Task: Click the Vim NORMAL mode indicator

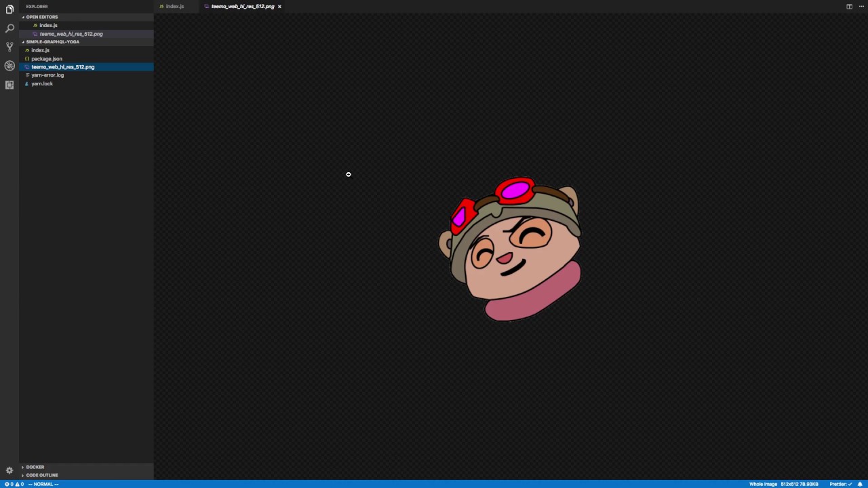Action: click(43, 484)
